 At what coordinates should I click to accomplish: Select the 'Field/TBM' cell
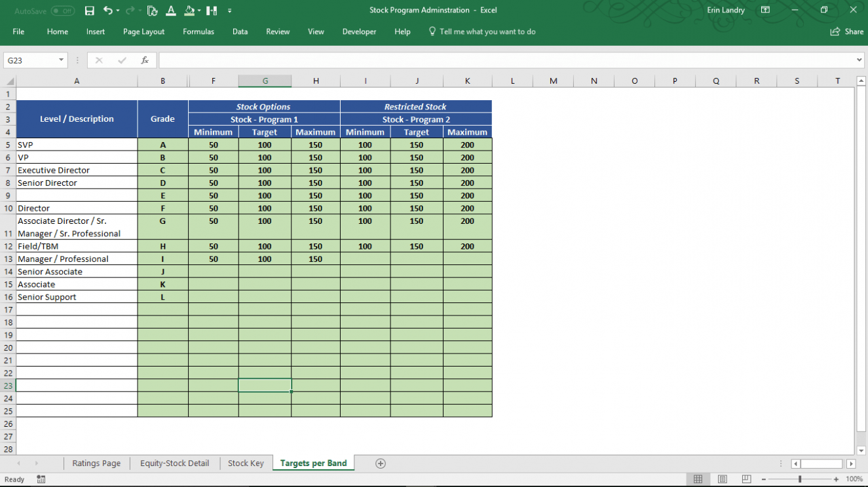click(77, 246)
